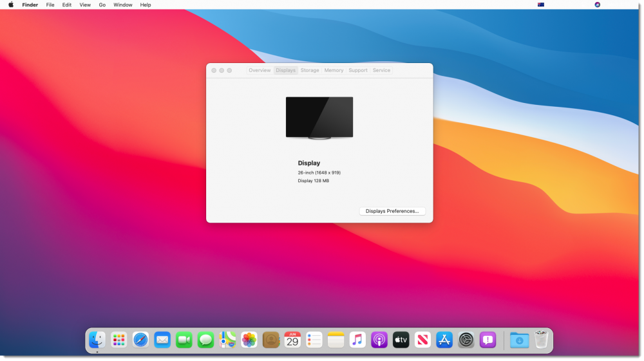Click the "26-inch (1648 x 919)" text

(319, 172)
